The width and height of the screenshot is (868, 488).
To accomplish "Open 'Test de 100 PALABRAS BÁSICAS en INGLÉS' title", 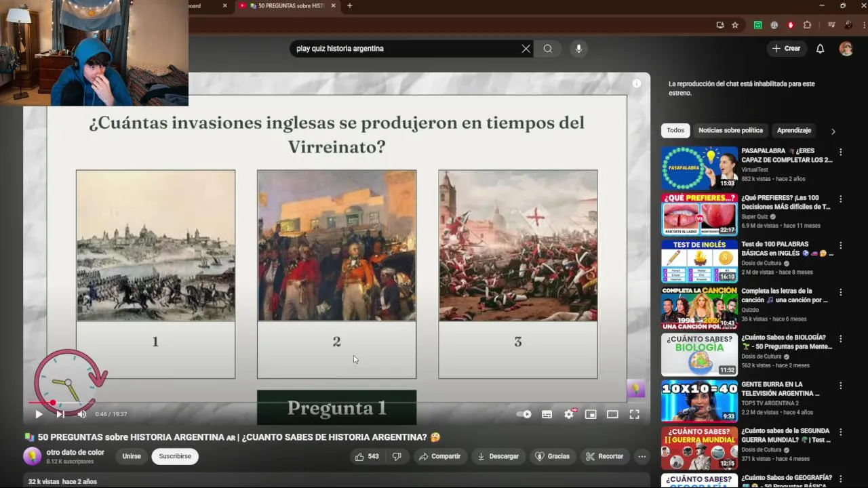I will [x=787, y=249].
